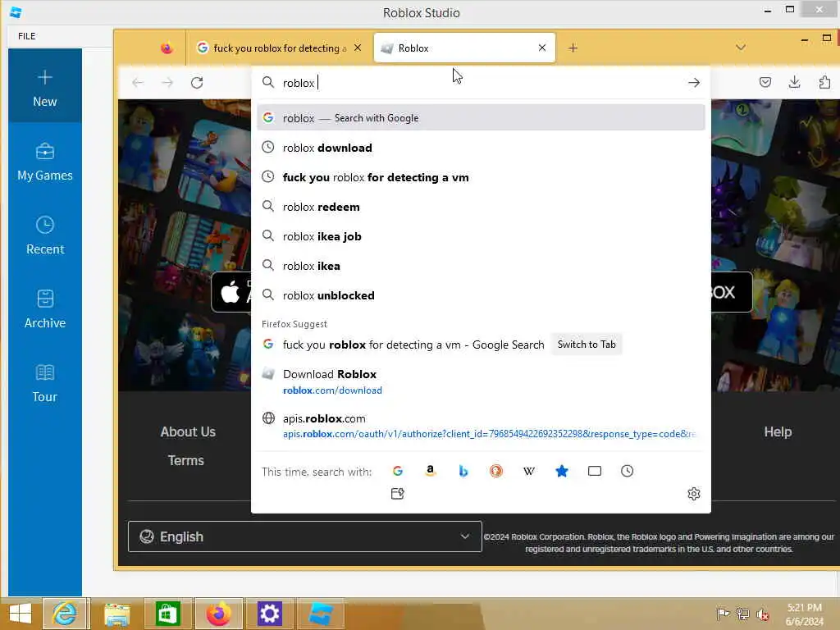Expand the list all tabs chevron
The height and width of the screenshot is (630, 840).
click(x=741, y=48)
